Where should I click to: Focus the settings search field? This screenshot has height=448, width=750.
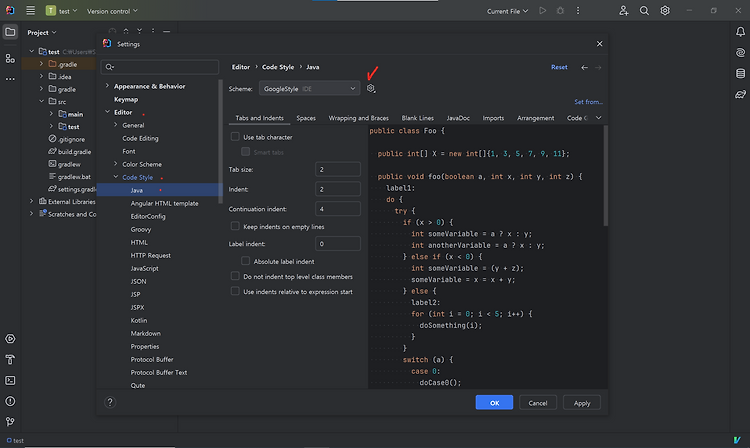pos(160,67)
